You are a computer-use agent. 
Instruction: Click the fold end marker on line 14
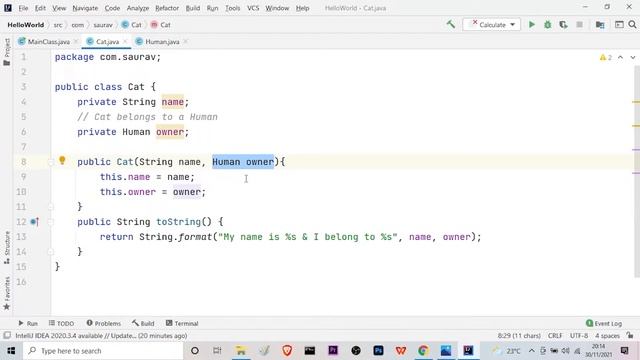tap(51, 252)
